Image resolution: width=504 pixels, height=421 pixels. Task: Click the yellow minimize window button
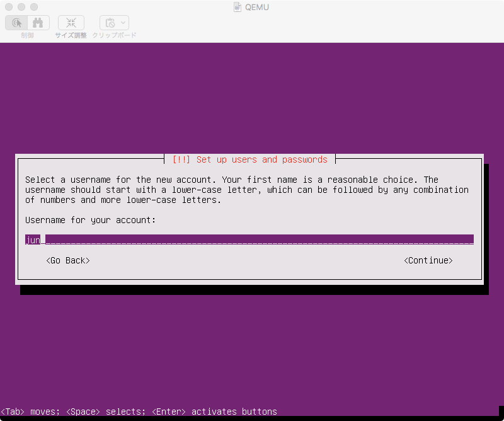(x=21, y=7)
